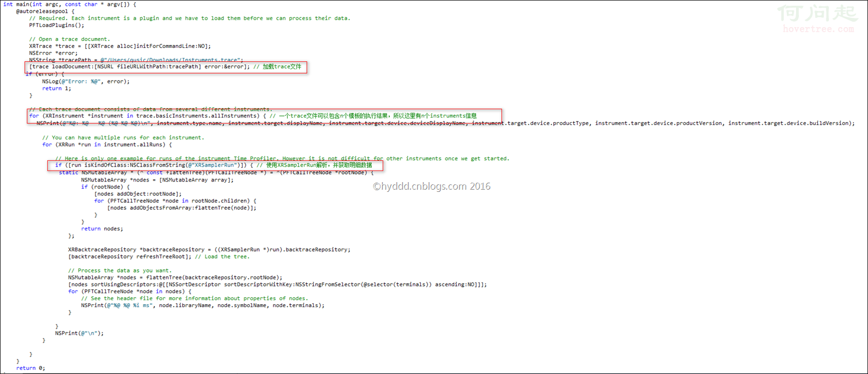
Task: Click the comment starting '// Required. Each instrument is a plugin'
Action: tap(189, 18)
